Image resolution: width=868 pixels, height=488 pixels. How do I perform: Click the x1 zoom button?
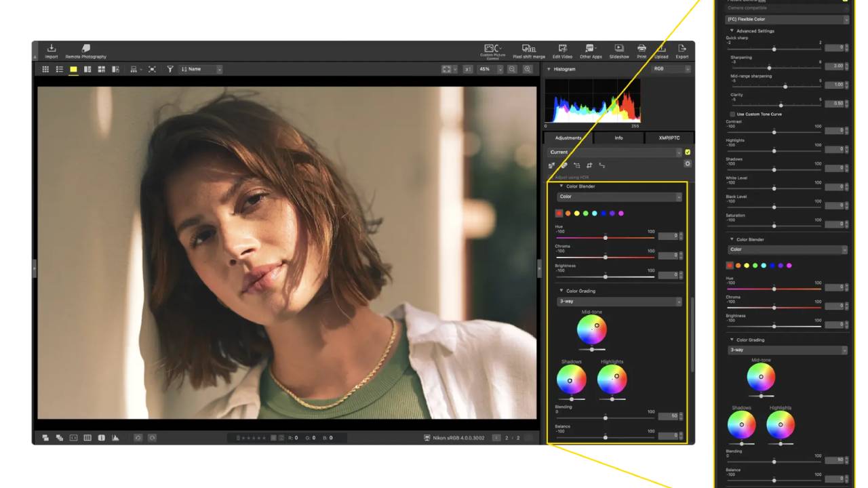(468, 69)
